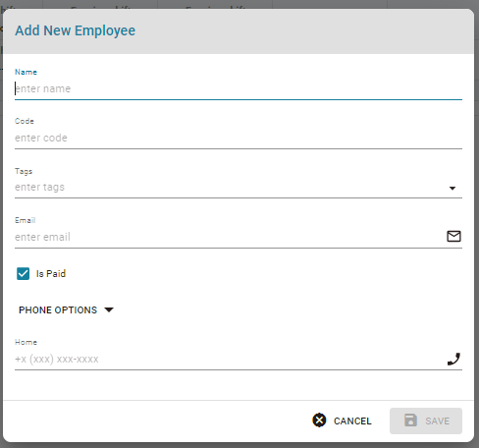The image size is (479, 448).
Task: Expand the Phone Options menu
Action: click(x=66, y=309)
